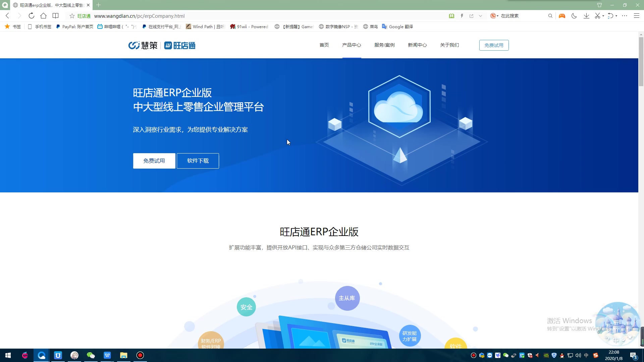Screen dimensions: 644x362
Task: Open a new tab with plus
Action: point(98,5)
